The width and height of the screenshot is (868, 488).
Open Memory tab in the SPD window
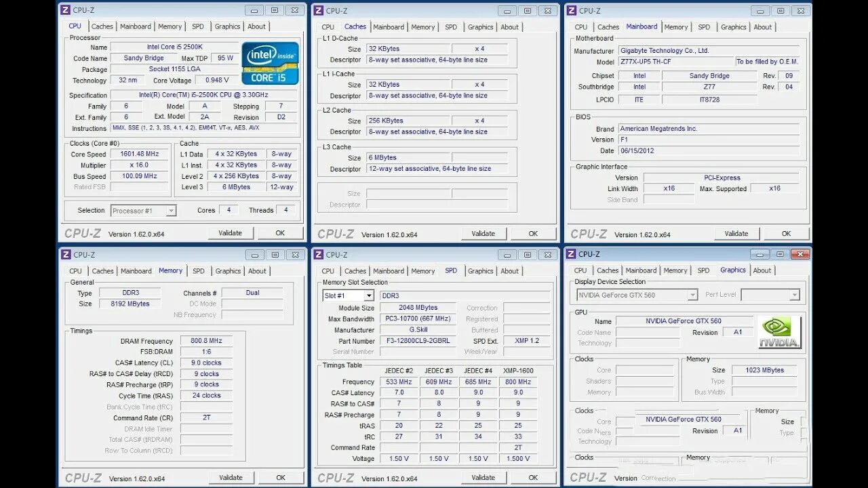423,271
